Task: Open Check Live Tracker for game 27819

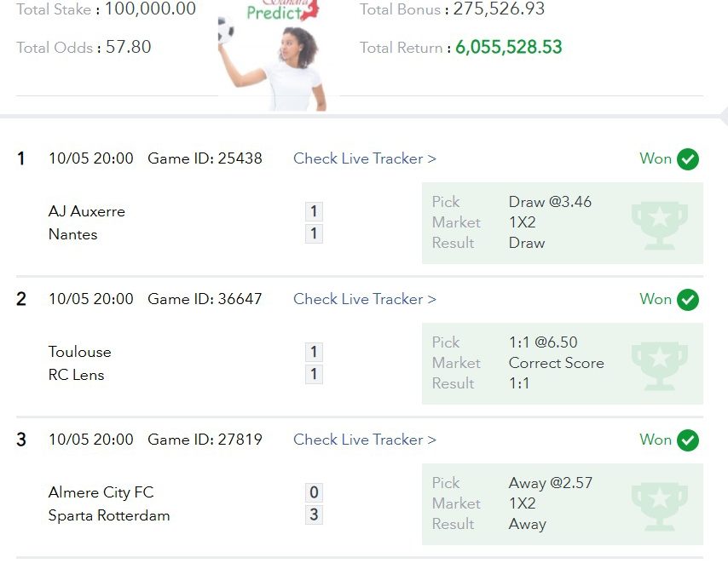Action: coord(365,440)
